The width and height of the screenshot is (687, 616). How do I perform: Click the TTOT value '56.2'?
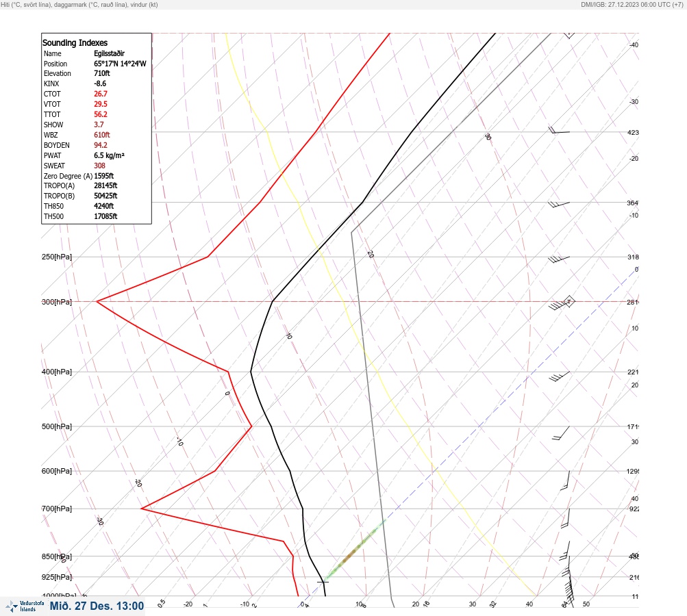[x=100, y=114]
